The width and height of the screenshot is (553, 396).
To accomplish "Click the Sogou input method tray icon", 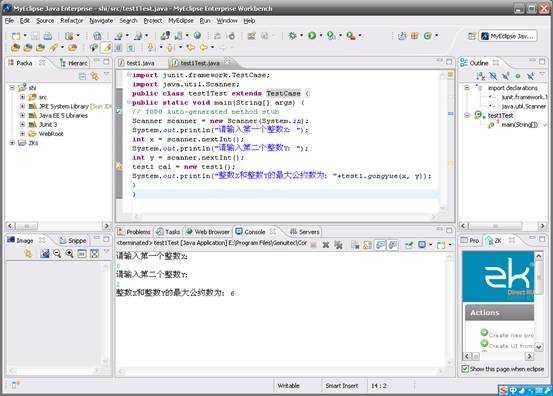I will coord(504,390).
